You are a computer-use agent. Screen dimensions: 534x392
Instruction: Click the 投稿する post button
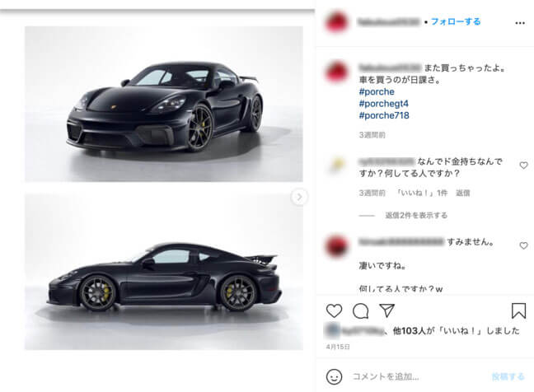[508, 376]
